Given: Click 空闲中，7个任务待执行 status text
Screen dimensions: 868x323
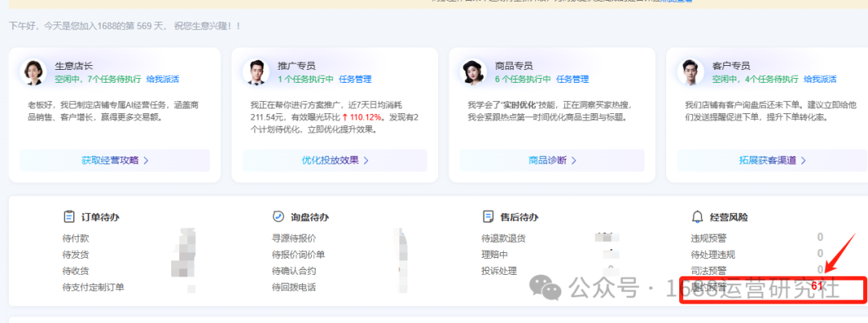Looking at the screenshot, I should tap(98, 79).
